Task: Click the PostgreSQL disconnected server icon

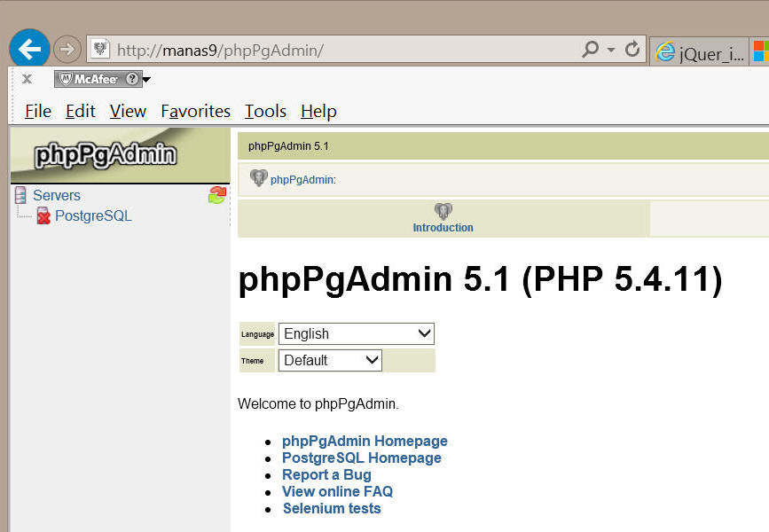Action: [x=43, y=215]
